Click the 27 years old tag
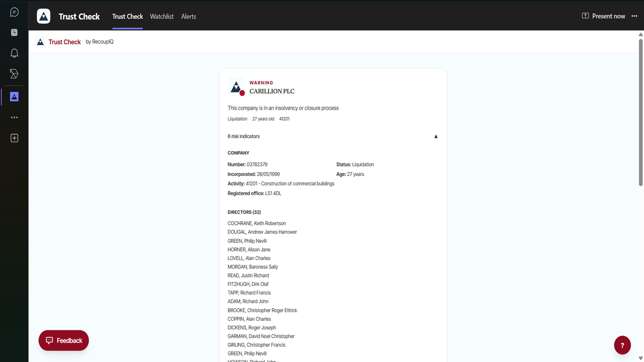 point(263,119)
